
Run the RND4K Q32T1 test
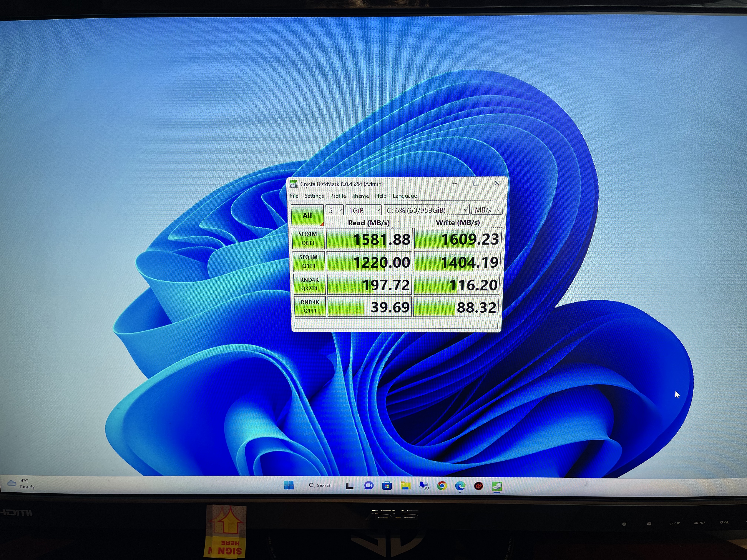[x=309, y=284]
